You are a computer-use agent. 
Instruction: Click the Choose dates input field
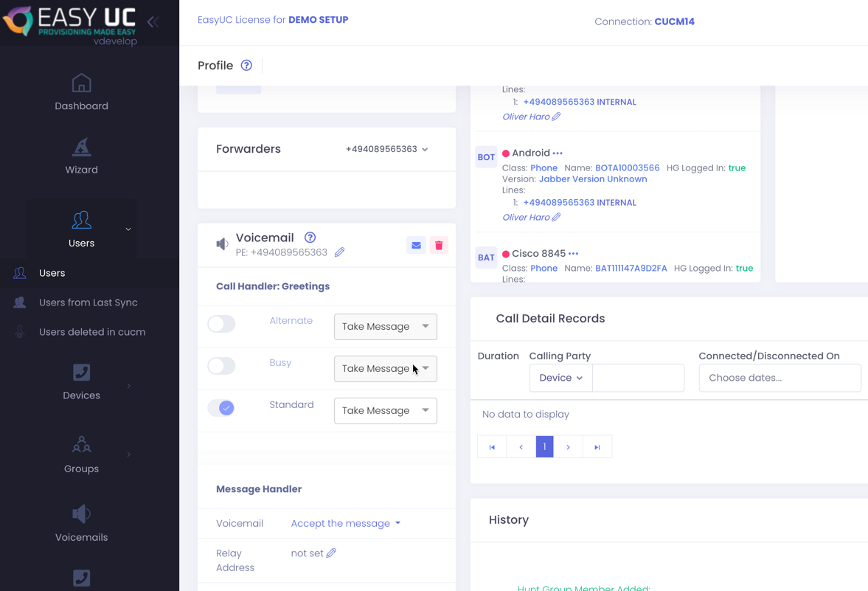pyautogui.click(x=779, y=378)
